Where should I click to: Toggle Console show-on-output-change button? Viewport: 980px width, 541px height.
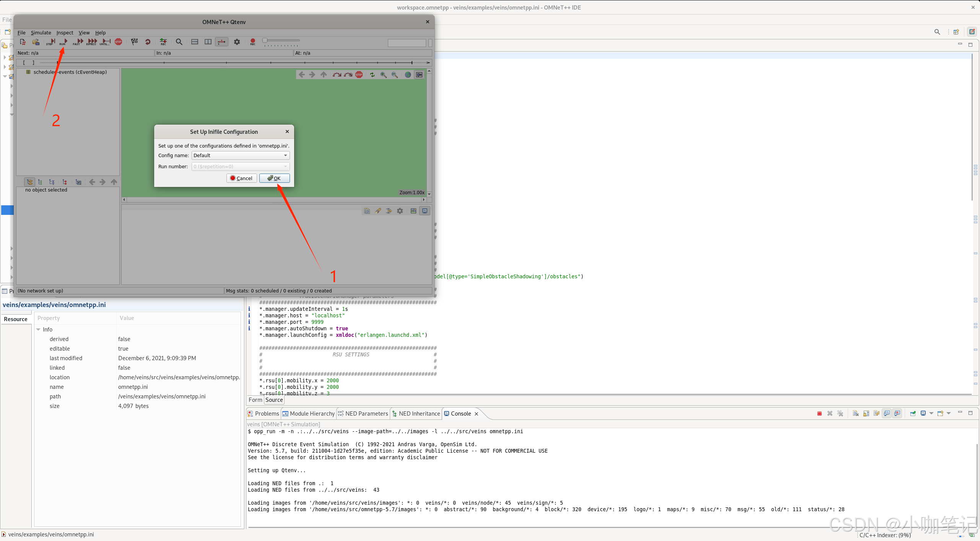coord(887,413)
